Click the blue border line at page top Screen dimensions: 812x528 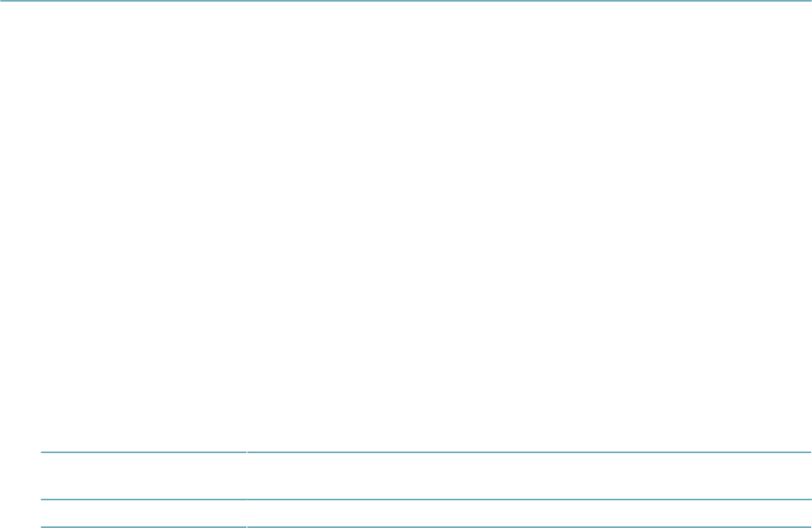[406, 1]
